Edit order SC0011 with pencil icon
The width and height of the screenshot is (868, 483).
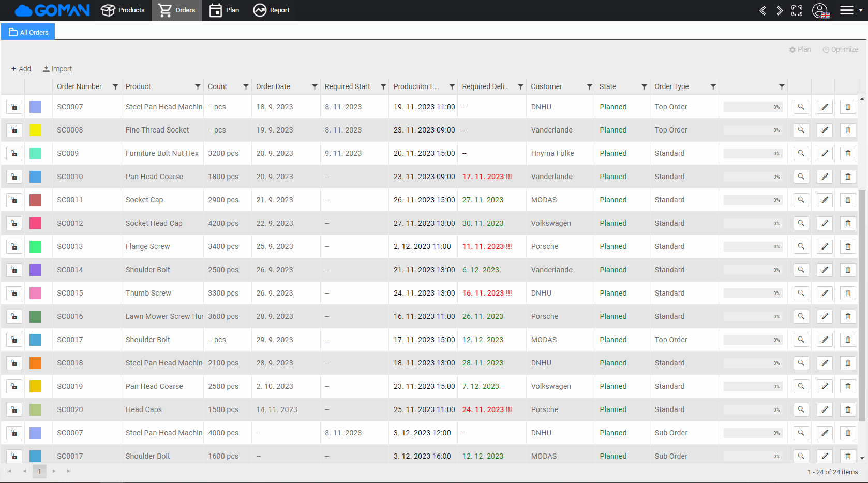pyautogui.click(x=825, y=200)
